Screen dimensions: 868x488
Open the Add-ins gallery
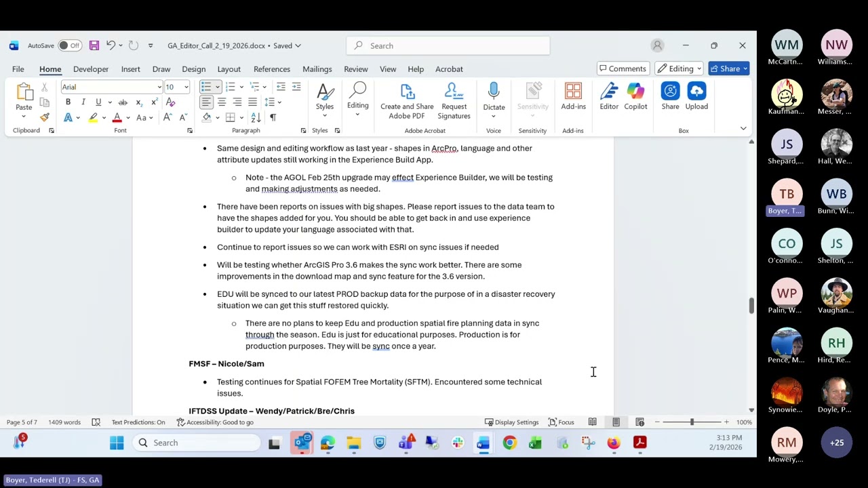[573, 97]
